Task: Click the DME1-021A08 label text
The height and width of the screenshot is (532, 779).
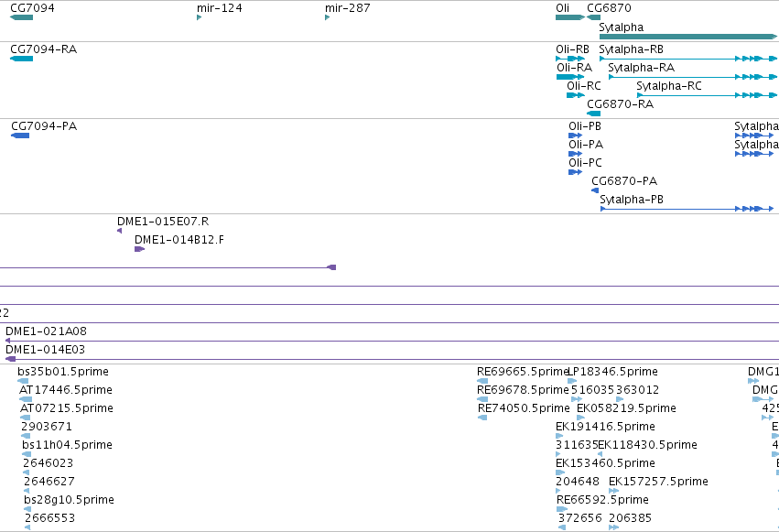Action: click(46, 331)
